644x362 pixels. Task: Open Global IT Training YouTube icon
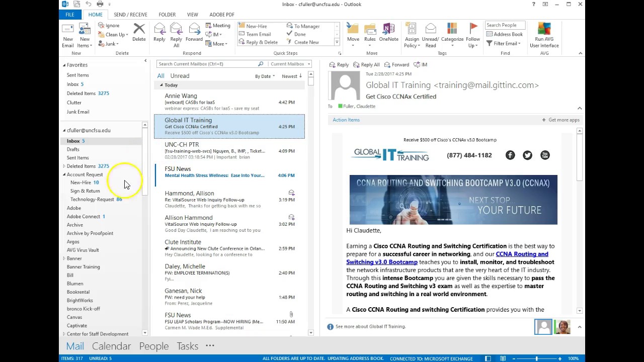pyautogui.click(x=545, y=155)
